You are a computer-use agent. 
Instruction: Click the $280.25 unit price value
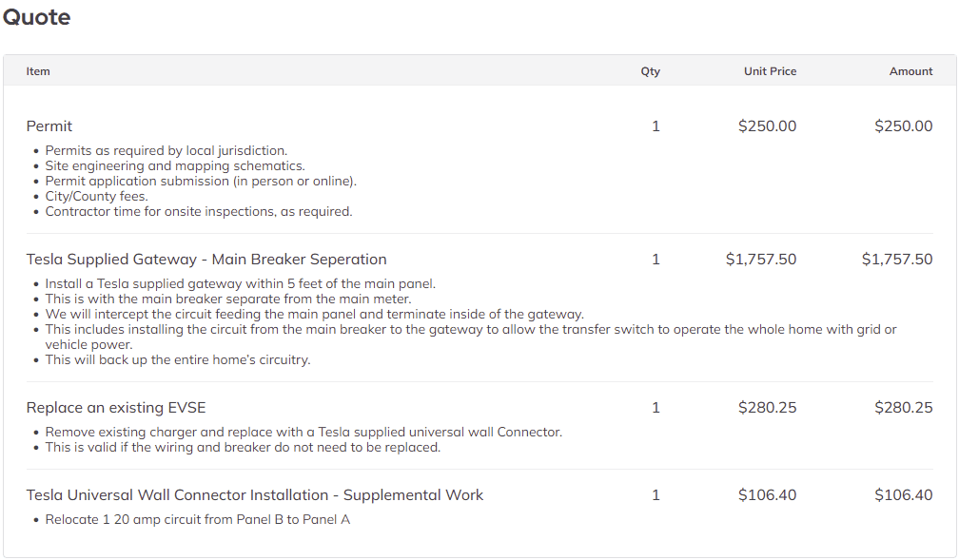767,408
